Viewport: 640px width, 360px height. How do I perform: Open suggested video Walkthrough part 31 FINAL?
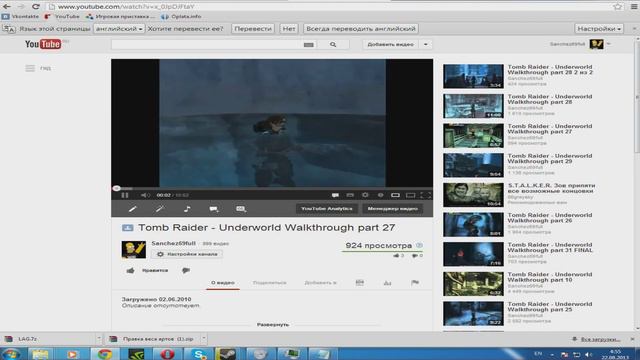click(x=518, y=253)
